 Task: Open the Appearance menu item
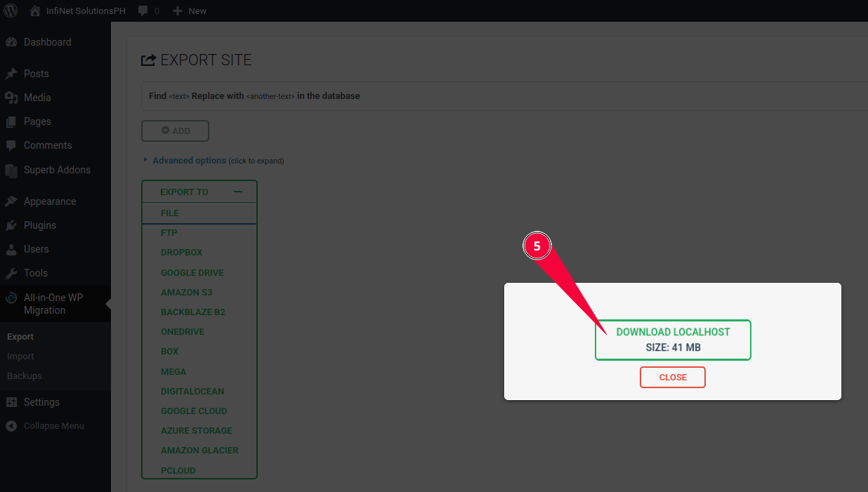click(50, 201)
